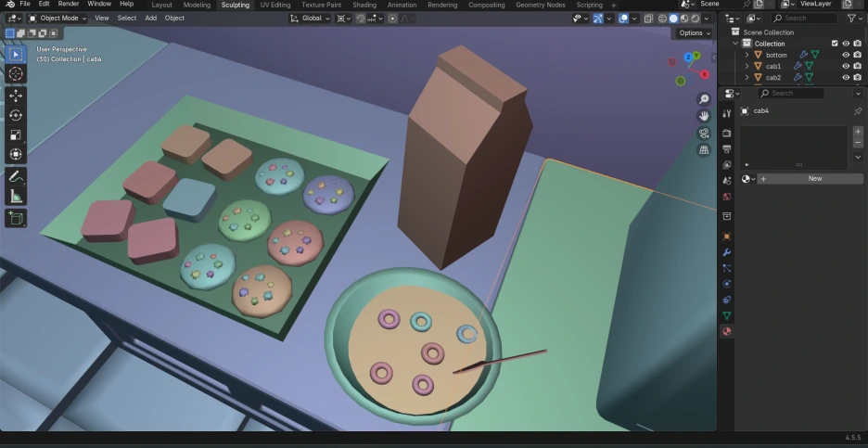Expand the bottom object in outliner
The height and width of the screenshot is (448, 868).
point(747,55)
